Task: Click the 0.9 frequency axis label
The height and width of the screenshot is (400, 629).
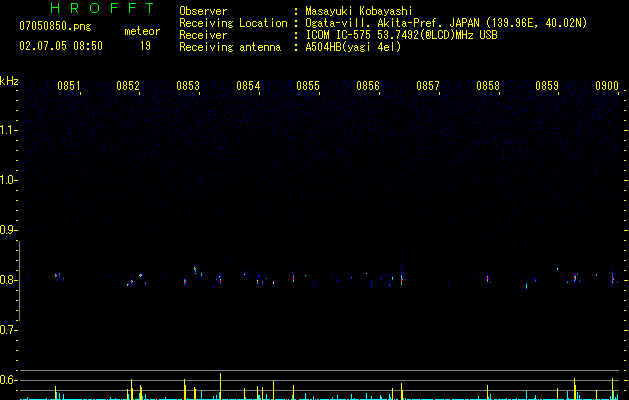Action: [x=9, y=230]
